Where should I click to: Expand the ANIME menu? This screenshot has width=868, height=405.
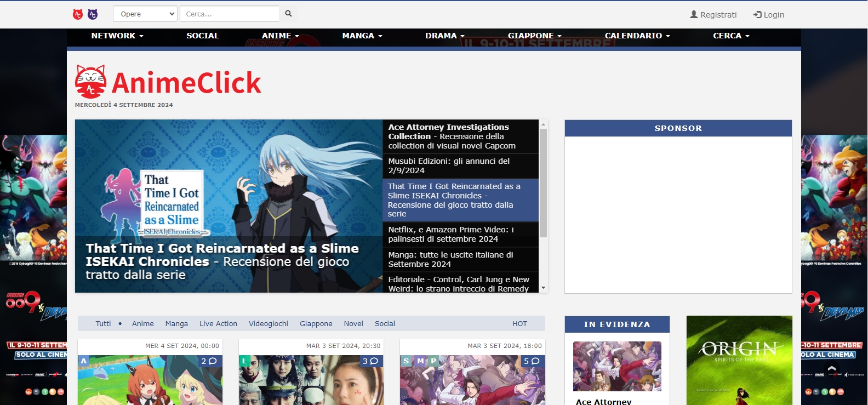281,36
